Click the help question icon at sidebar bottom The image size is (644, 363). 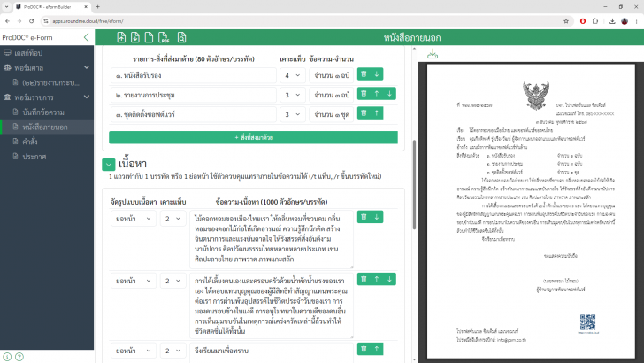(19, 357)
